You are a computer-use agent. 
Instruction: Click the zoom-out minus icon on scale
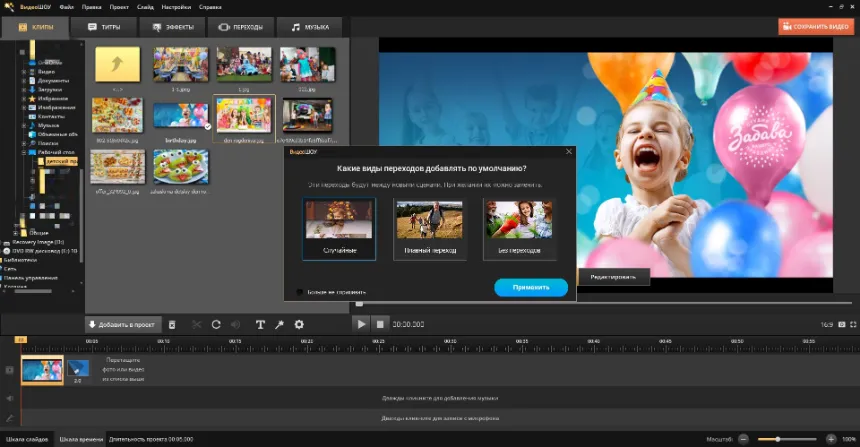tap(742, 439)
